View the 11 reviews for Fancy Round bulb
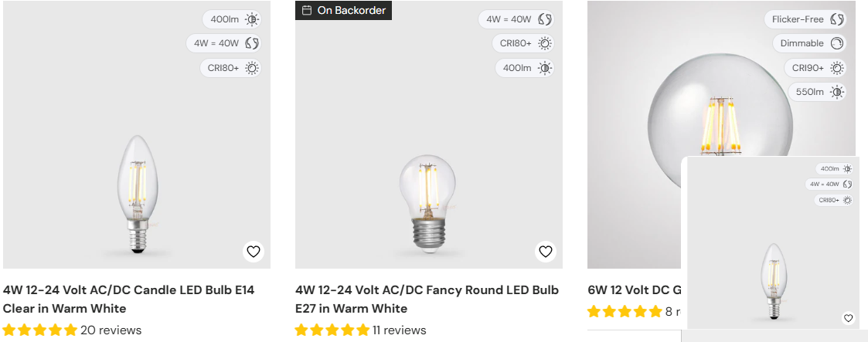The width and height of the screenshot is (868, 342). click(x=399, y=330)
